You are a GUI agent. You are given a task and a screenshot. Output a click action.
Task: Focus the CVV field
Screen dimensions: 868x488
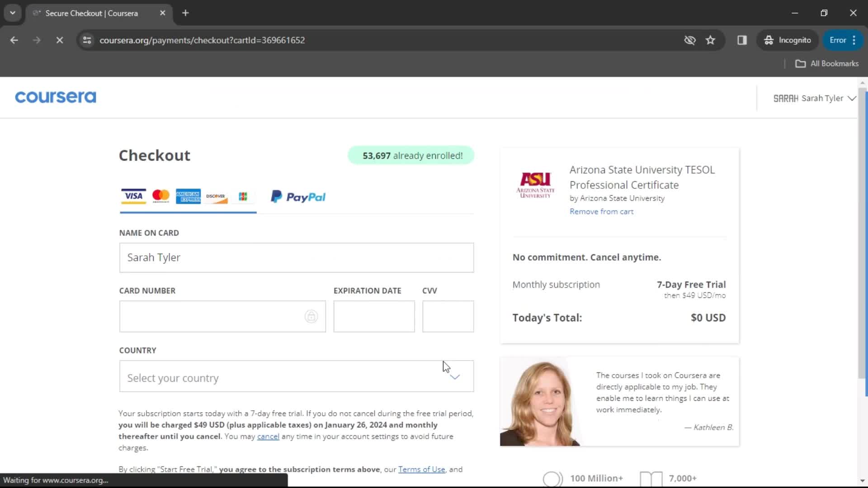tap(448, 316)
